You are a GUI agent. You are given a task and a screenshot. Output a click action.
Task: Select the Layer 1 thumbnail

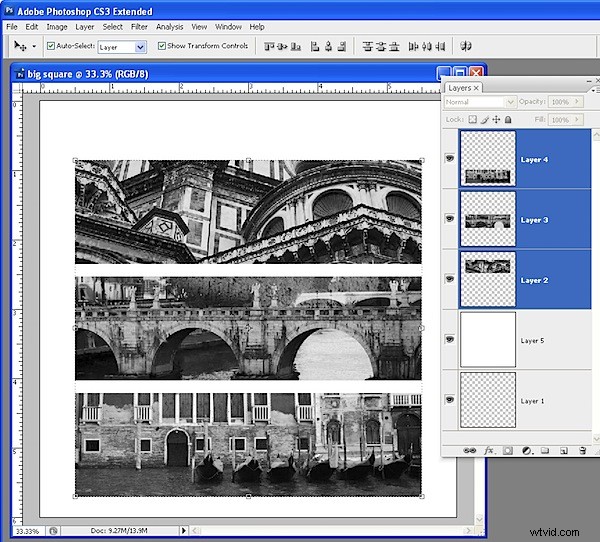coord(487,400)
